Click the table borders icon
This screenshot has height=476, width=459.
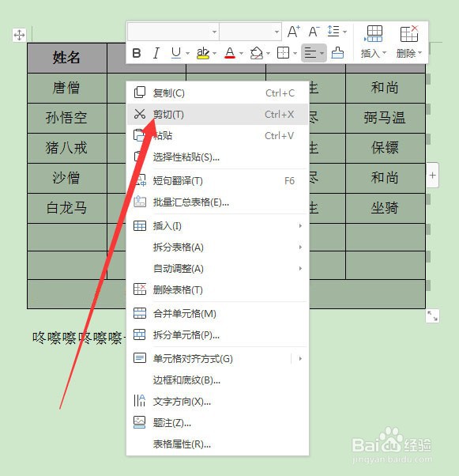[x=283, y=53]
